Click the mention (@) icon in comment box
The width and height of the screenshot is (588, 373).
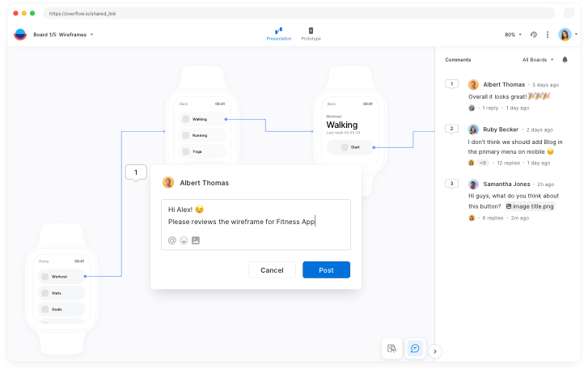point(172,240)
